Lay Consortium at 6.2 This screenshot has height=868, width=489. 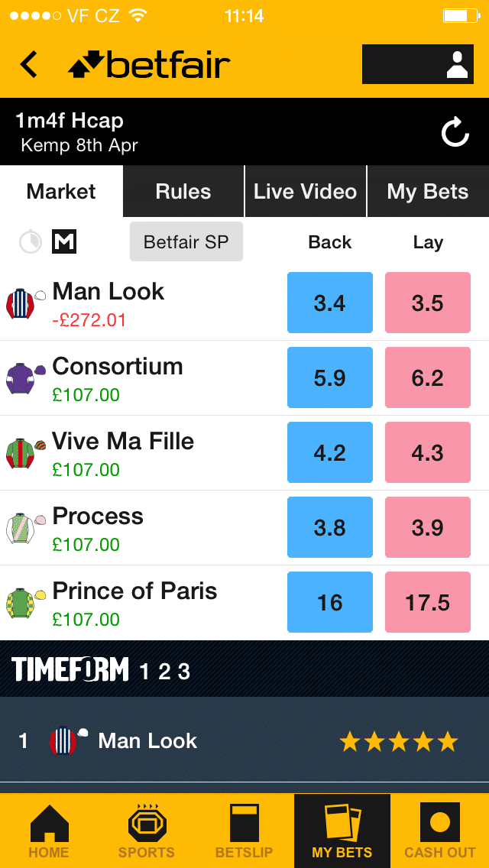pyautogui.click(x=428, y=378)
